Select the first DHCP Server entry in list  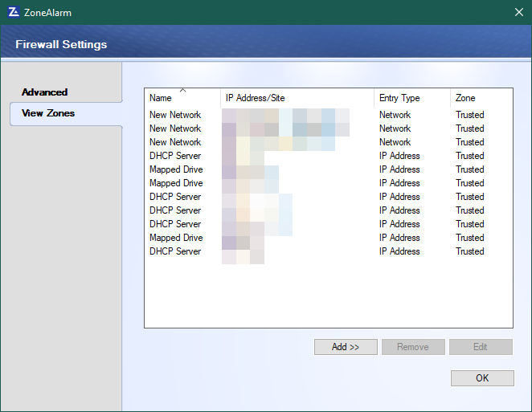pos(329,156)
